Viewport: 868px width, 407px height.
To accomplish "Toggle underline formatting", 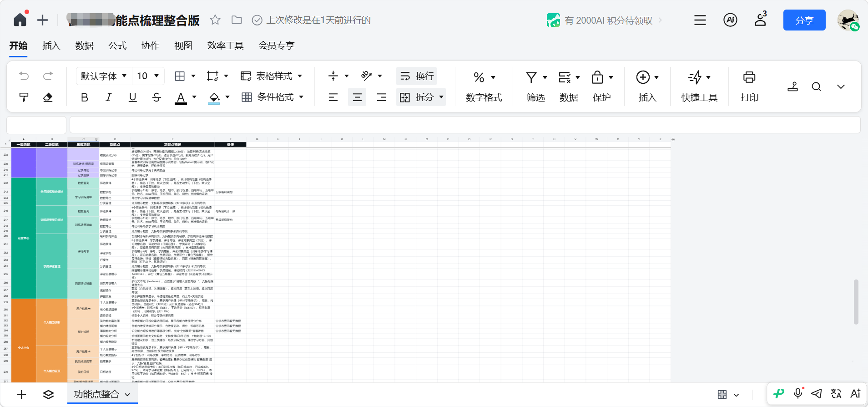I will pyautogui.click(x=133, y=97).
